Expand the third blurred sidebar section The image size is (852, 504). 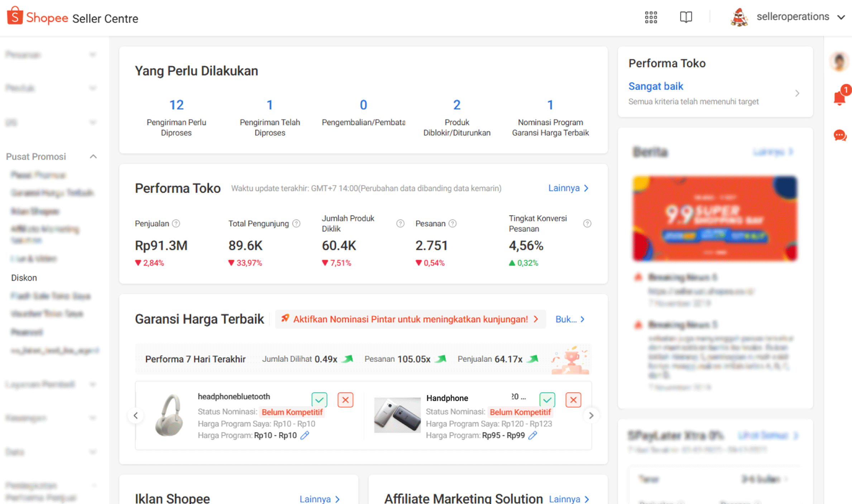pyautogui.click(x=92, y=123)
